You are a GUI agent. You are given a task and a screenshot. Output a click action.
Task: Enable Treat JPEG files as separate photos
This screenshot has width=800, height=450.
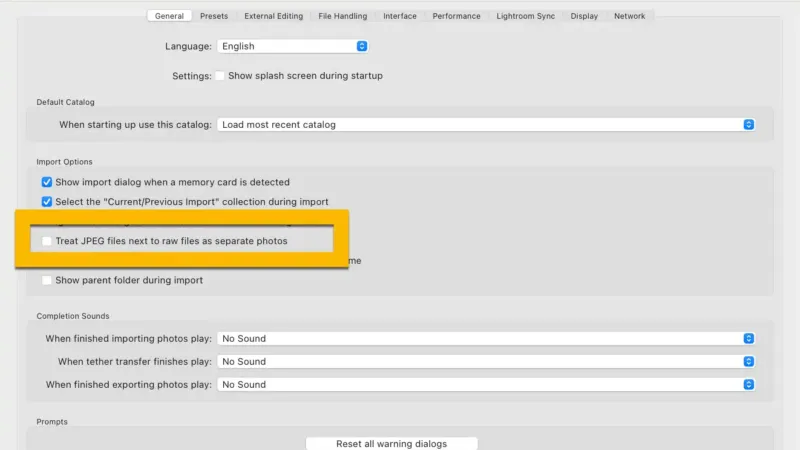pyautogui.click(x=46, y=241)
